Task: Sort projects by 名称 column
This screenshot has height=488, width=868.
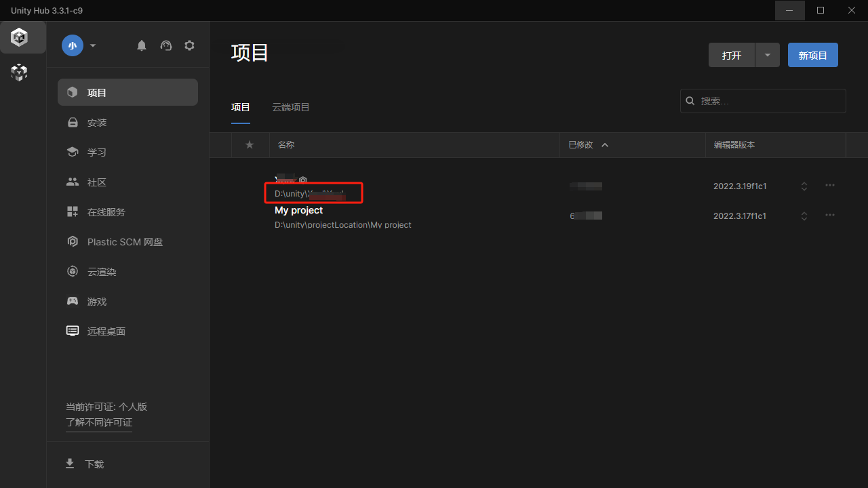Action: (286, 145)
